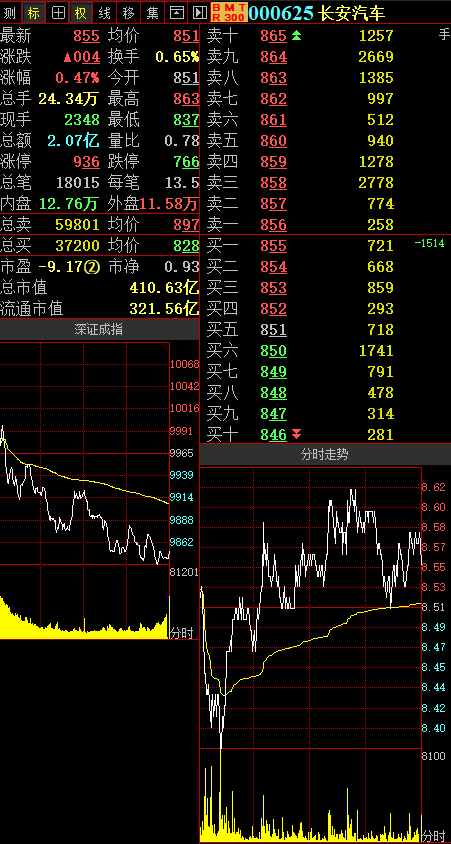Click the 买九 price 847
451x844 pixels.
click(273, 414)
